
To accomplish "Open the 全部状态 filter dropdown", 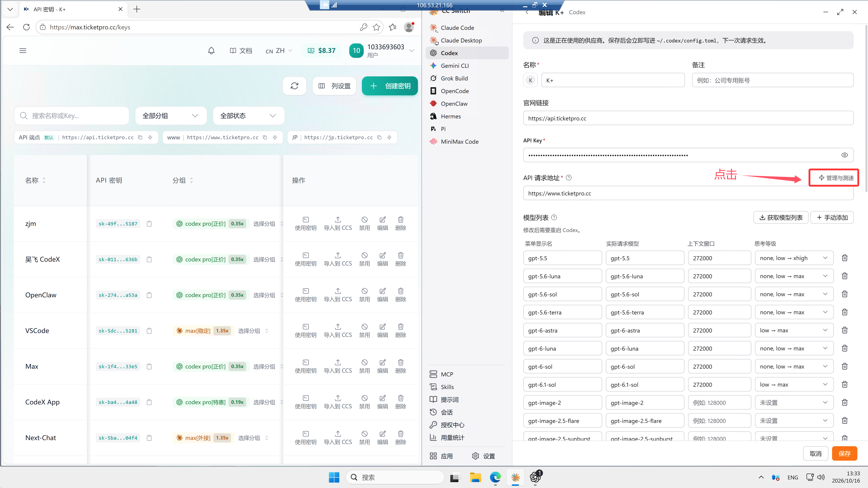I will click(x=249, y=116).
